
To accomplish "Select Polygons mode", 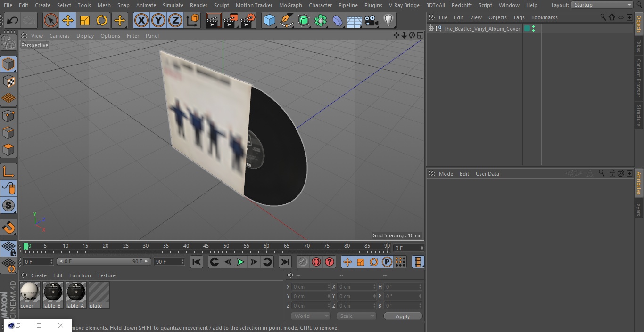I will click(8, 150).
